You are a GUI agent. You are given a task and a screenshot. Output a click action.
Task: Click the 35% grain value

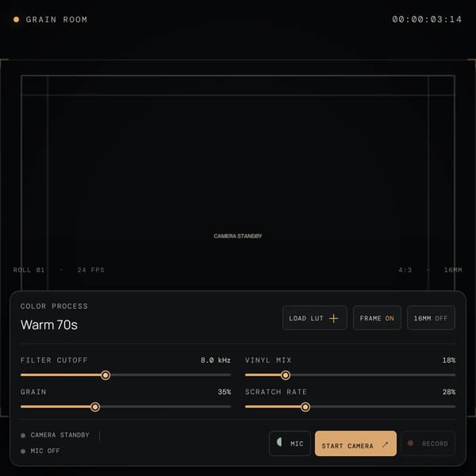coord(225,392)
